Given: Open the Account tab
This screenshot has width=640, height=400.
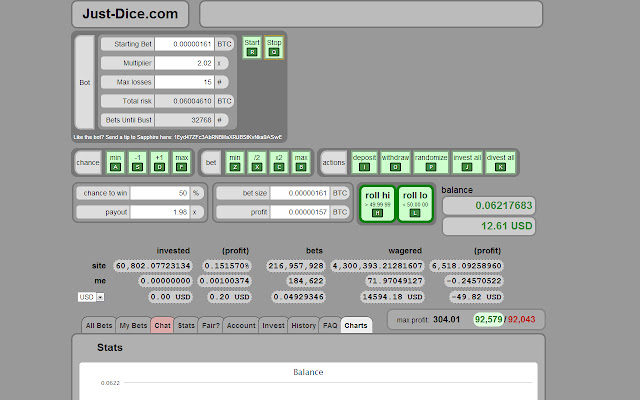Looking at the screenshot, I should pyautogui.click(x=241, y=325).
